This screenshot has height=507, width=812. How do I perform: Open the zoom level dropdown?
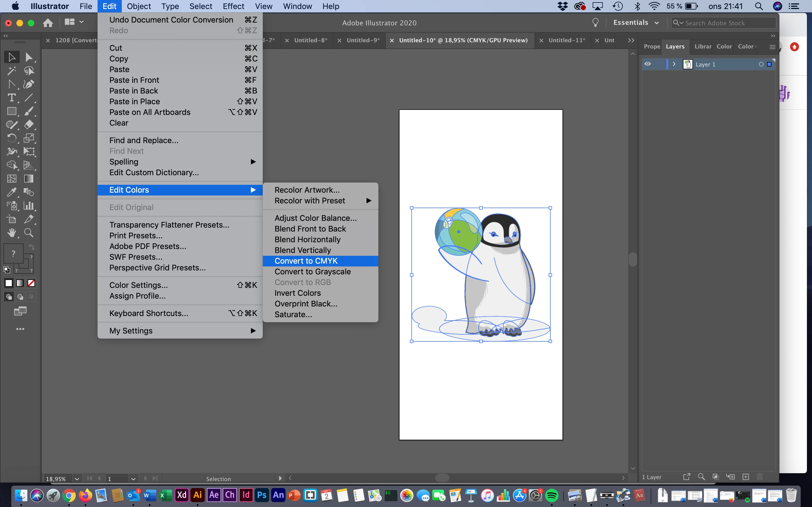pyautogui.click(x=77, y=479)
